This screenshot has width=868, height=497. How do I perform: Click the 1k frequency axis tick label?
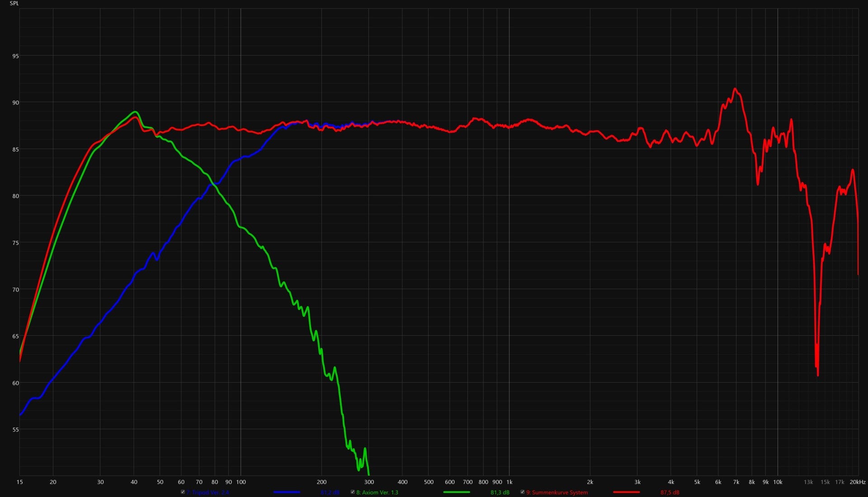pyautogui.click(x=509, y=482)
